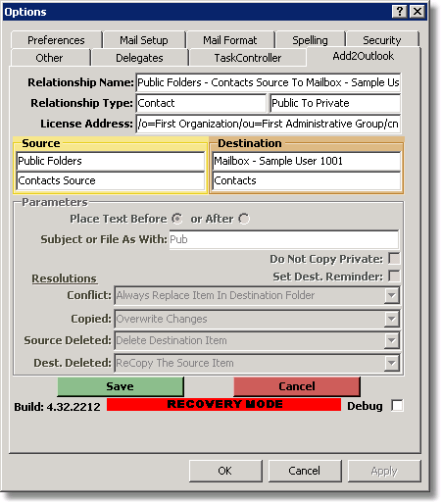Viewport: 442px width, 504px height.
Task: Enable the Do Not Copy Private checkbox
Action: click(x=394, y=259)
